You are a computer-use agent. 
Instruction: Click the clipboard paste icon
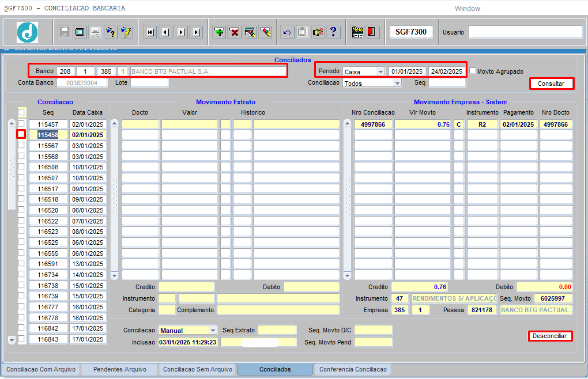tap(302, 32)
